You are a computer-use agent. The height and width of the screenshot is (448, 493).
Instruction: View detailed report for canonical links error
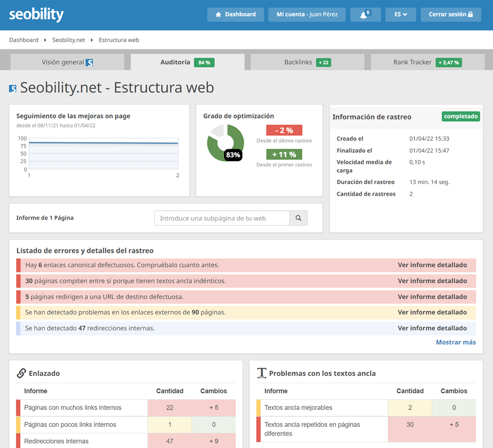pos(432,265)
